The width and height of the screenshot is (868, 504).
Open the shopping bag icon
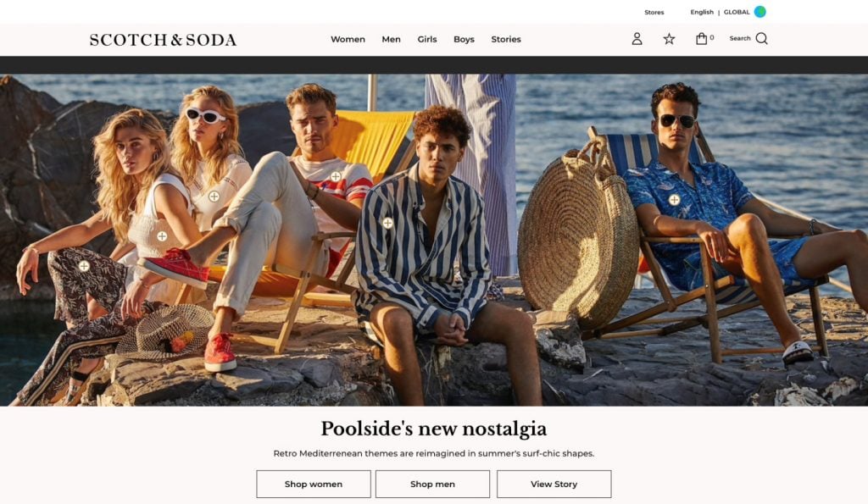coord(701,38)
